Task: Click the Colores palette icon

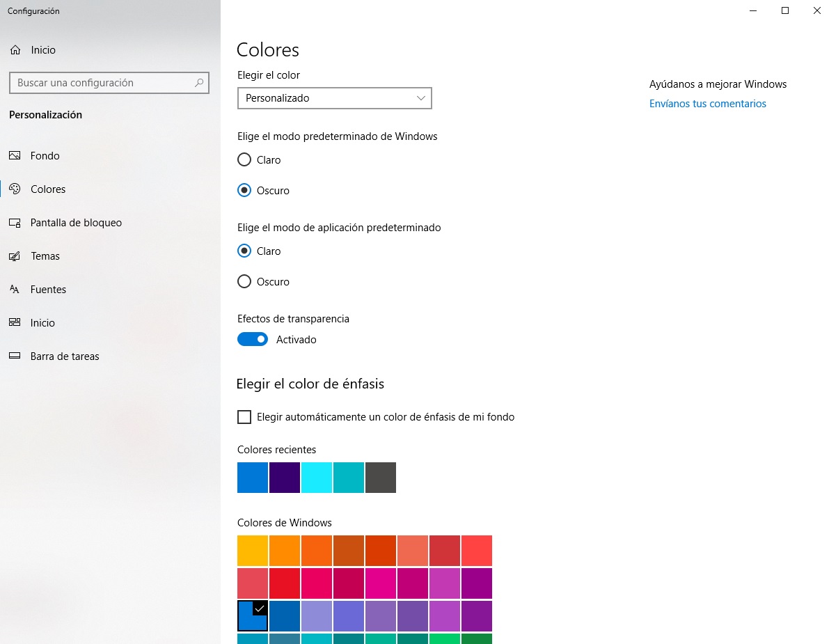Action: (x=15, y=189)
